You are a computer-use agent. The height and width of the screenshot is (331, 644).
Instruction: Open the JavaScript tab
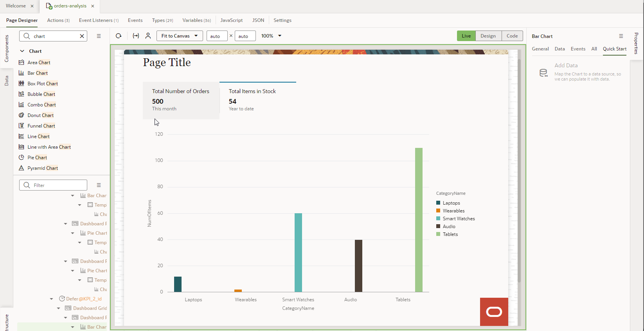click(x=231, y=20)
